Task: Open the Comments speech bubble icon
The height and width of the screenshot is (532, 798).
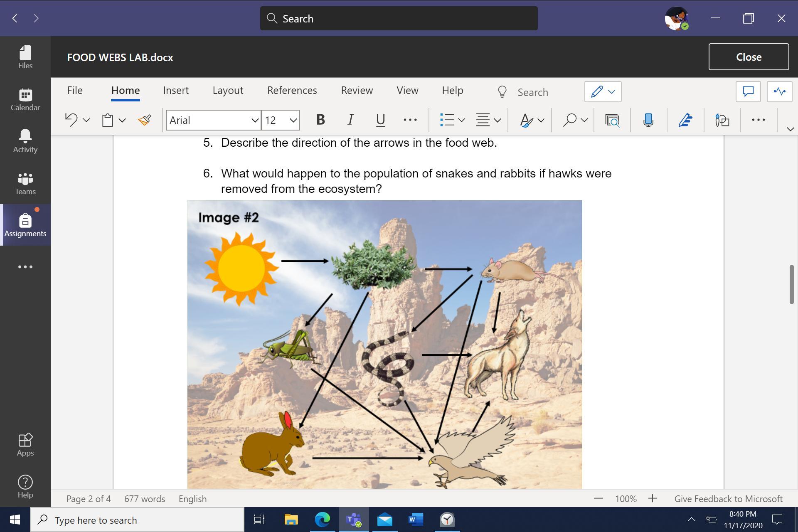Action: coord(748,91)
